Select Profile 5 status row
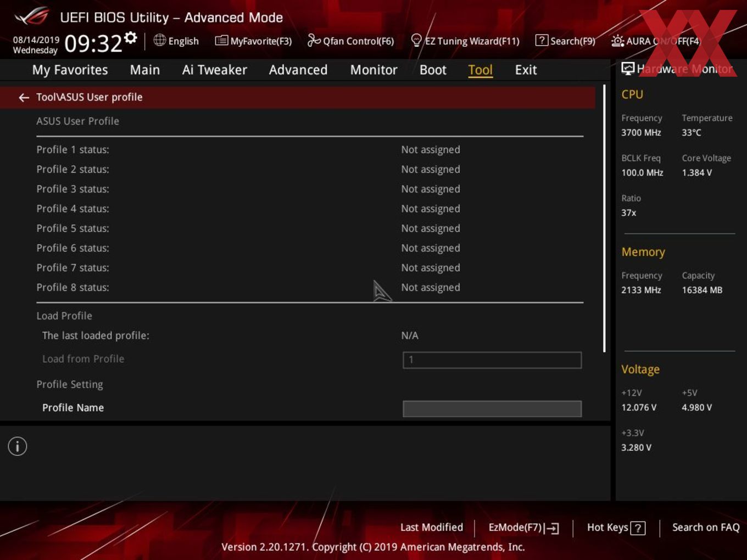 coord(310,228)
